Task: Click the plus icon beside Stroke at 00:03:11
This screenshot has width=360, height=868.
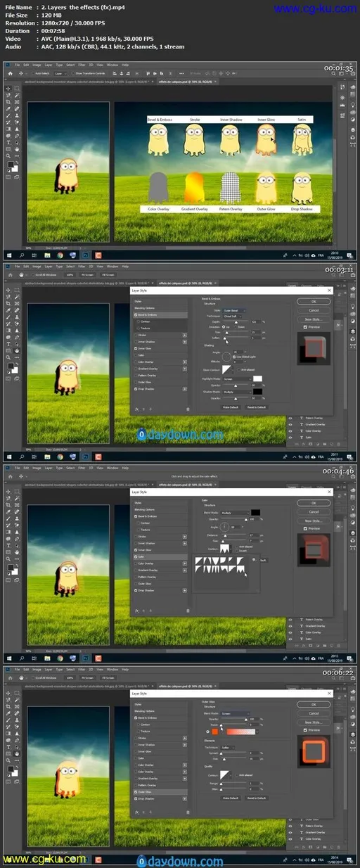Action: (185, 333)
